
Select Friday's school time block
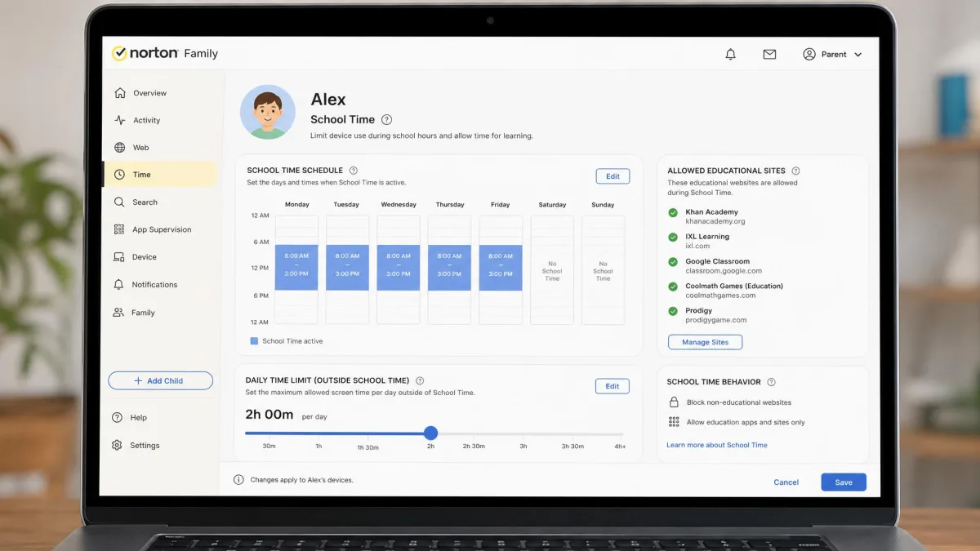[x=501, y=268]
